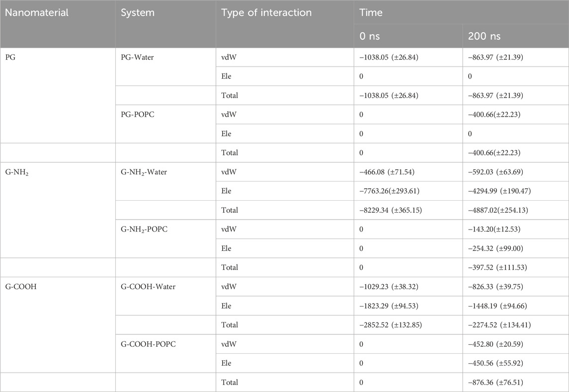Viewport: 569px width, 392px height.
Task: Click the value −7763.26(±293.61)
Action: pyautogui.click(x=390, y=191)
